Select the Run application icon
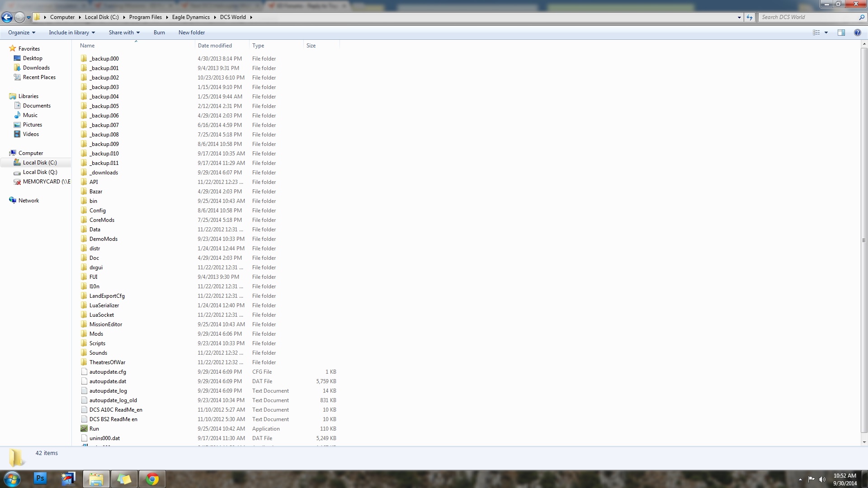 click(84, 429)
